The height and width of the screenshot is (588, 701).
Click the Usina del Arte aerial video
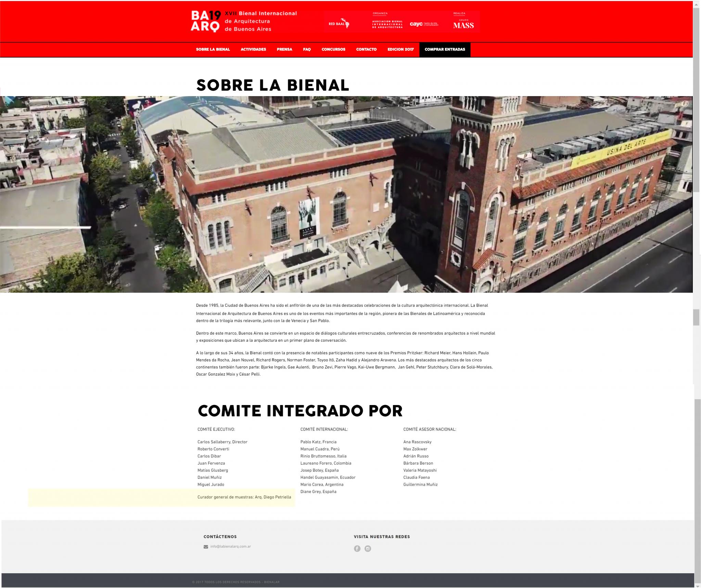(x=346, y=194)
